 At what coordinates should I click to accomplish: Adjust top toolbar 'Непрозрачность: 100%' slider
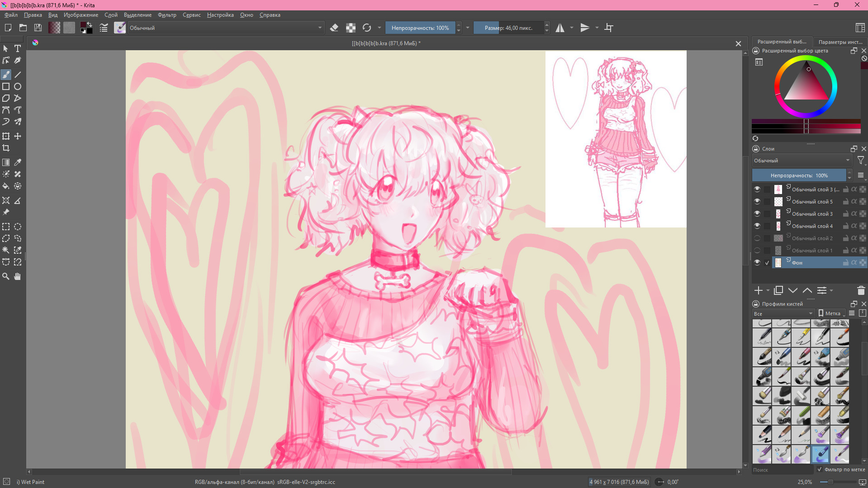click(x=420, y=28)
